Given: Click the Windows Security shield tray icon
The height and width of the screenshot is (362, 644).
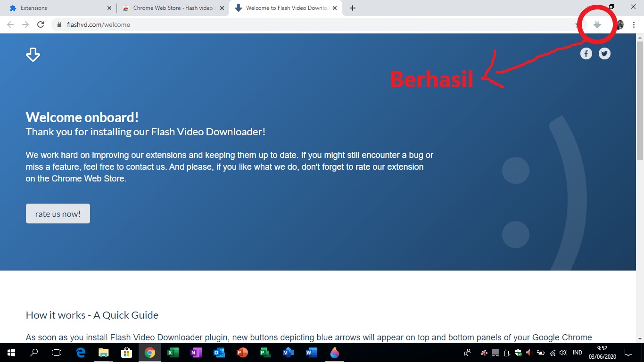Looking at the screenshot, I should (518, 353).
